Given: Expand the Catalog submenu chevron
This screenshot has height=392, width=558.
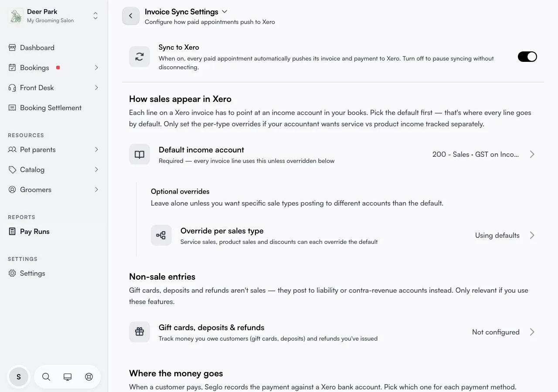Looking at the screenshot, I should coord(96,169).
